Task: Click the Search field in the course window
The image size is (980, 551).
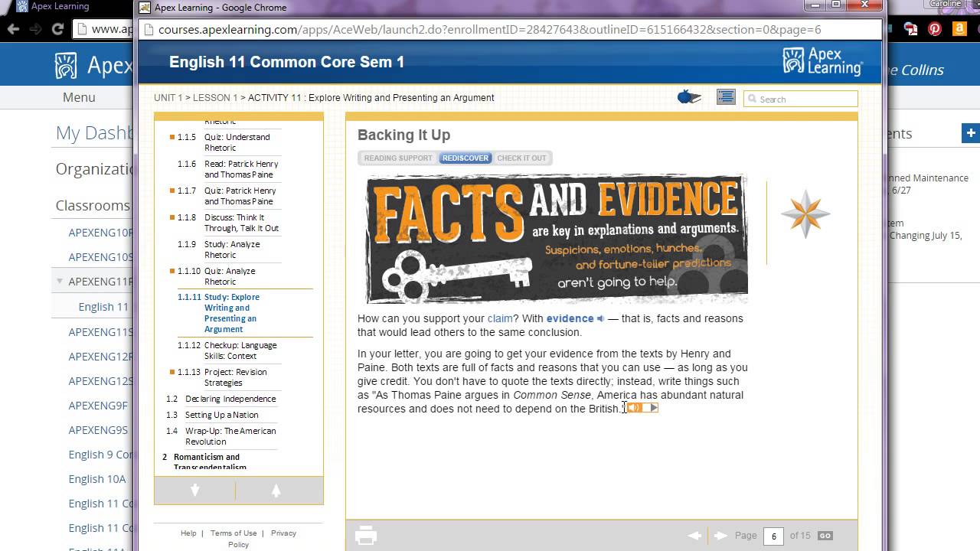Action: [800, 99]
